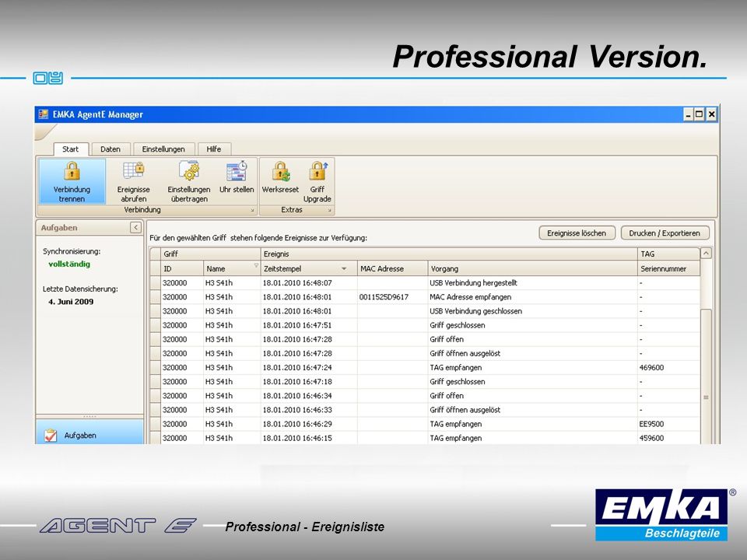Click the '4. Juni 2009' backup date

coord(71,302)
